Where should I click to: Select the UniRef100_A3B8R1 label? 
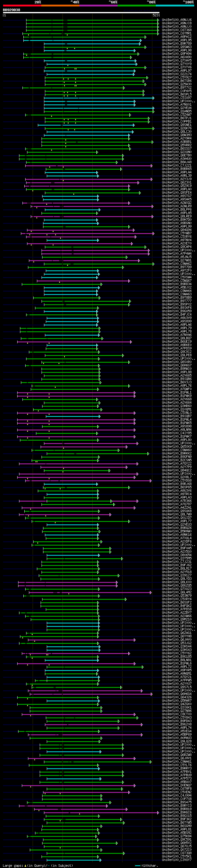coord(177,142)
